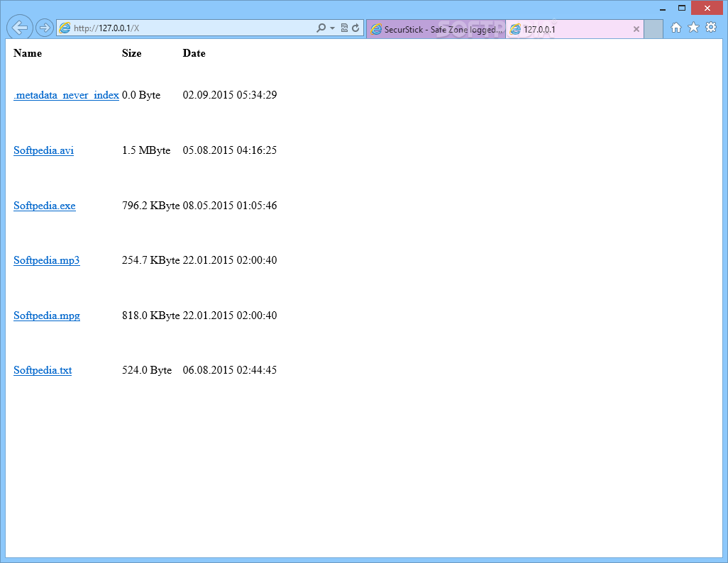Click the search magnifier in address bar
Image resolution: width=728 pixels, height=563 pixels.
click(x=321, y=28)
